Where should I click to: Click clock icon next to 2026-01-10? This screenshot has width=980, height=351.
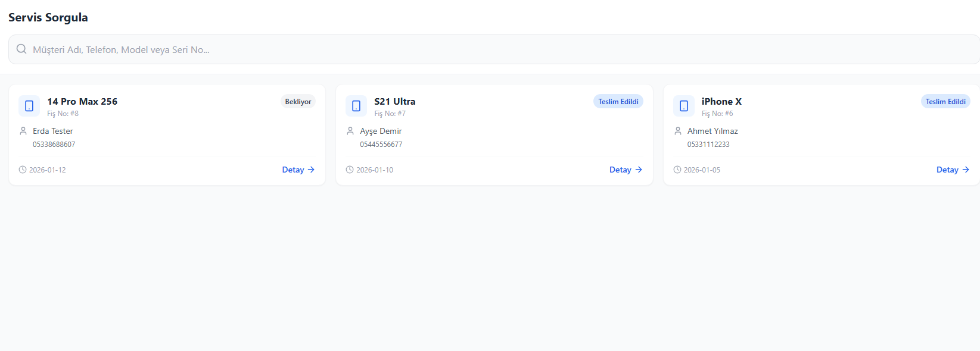click(x=350, y=170)
